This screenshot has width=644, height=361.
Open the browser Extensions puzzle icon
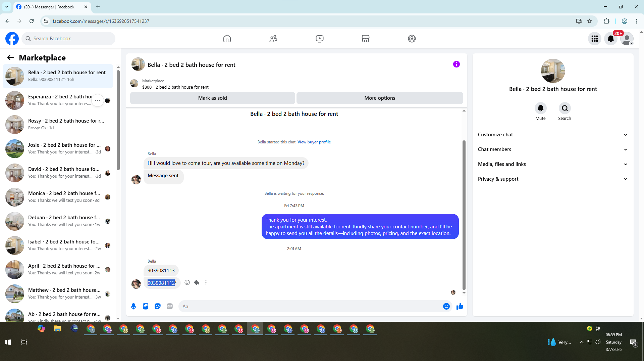pos(606,21)
